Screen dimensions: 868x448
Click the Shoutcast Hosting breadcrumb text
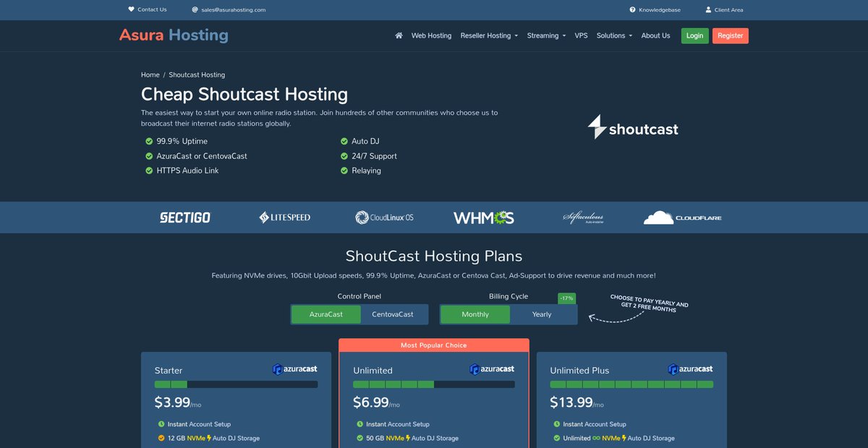pos(197,74)
